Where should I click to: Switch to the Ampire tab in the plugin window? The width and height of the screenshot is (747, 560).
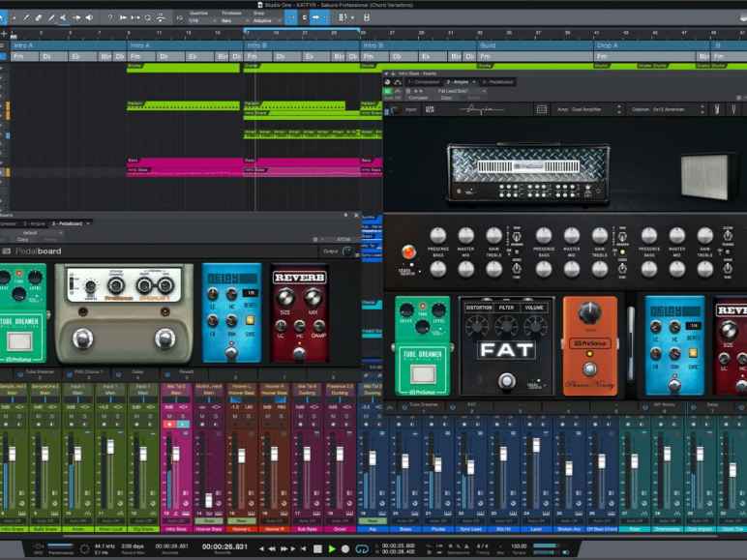(x=456, y=82)
